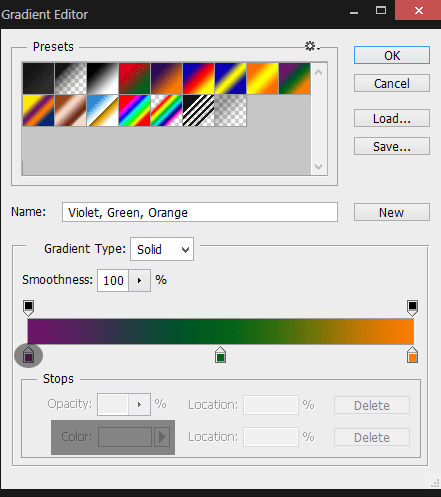Click the Save... button
This screenshot has width=441, height=497.
pos(392,146)
